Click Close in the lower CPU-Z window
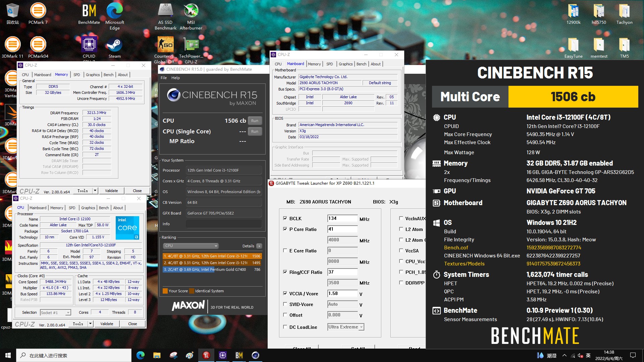Image resolution: width=644 pixels, height=362 pixels. 132,324
